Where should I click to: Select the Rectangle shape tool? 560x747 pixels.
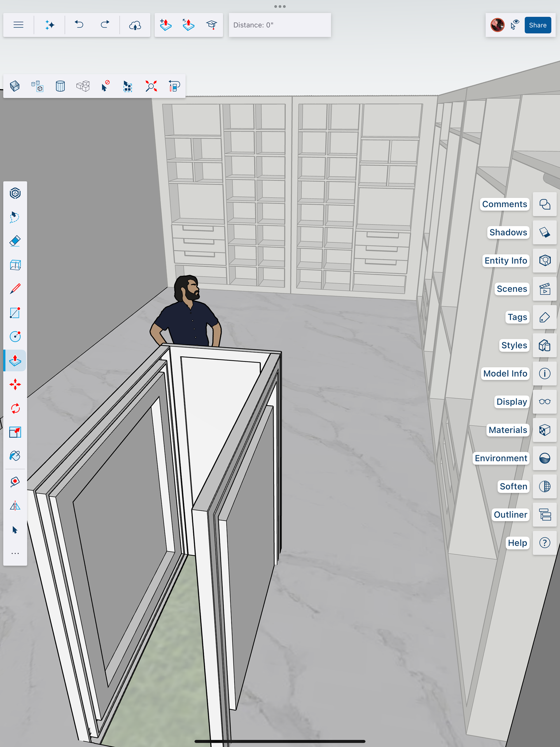point(15,313)
